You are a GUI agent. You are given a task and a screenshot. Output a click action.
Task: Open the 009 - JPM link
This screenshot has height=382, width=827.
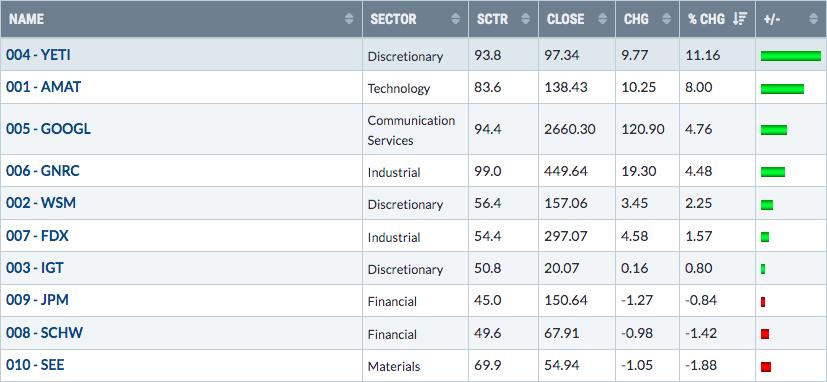(37, 300)
